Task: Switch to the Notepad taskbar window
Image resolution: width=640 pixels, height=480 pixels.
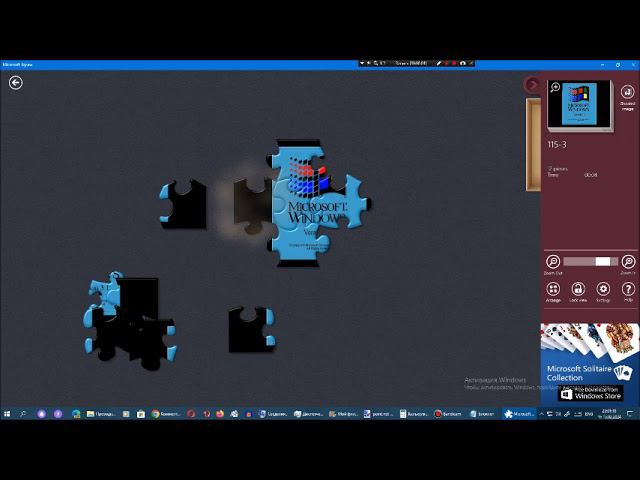Action: point(483,414)
